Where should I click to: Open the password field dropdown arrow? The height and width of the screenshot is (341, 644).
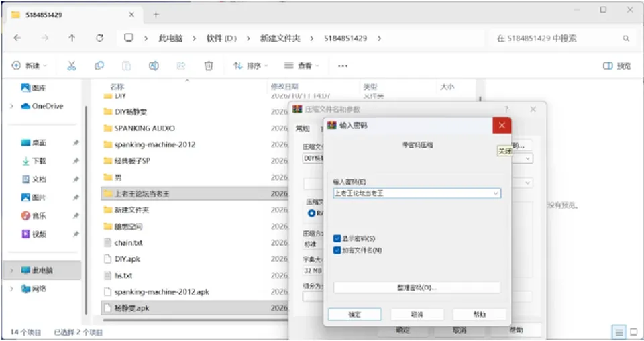pos(496,193)
